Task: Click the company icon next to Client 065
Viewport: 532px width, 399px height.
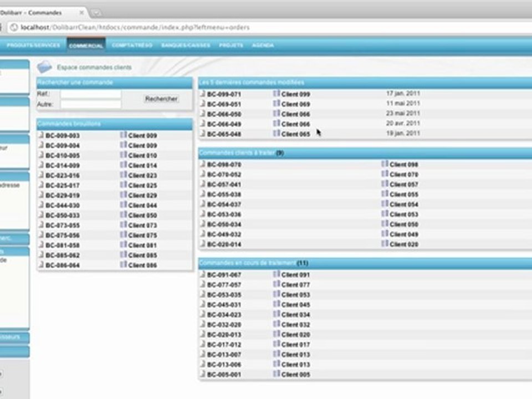Action: 277,134
